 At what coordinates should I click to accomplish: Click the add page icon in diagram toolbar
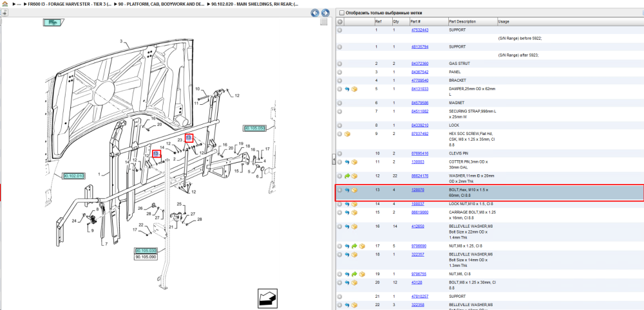coord(4,13)
